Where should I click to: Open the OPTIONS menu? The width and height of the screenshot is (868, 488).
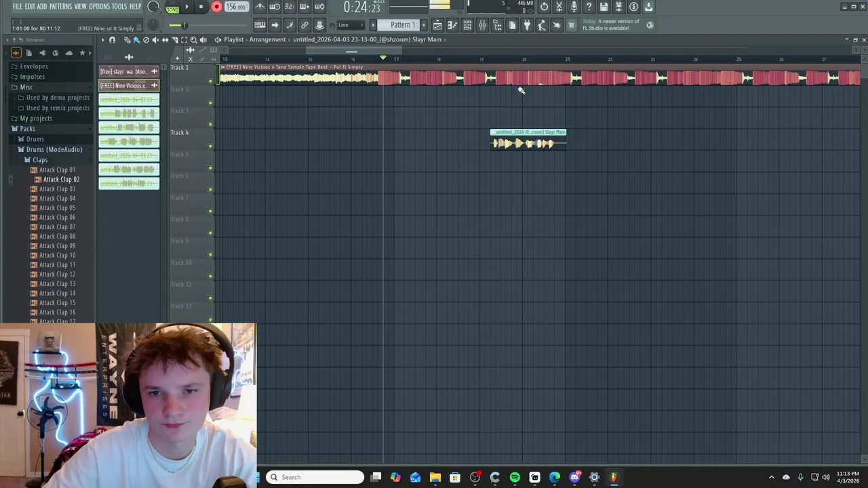click(99, 7)
